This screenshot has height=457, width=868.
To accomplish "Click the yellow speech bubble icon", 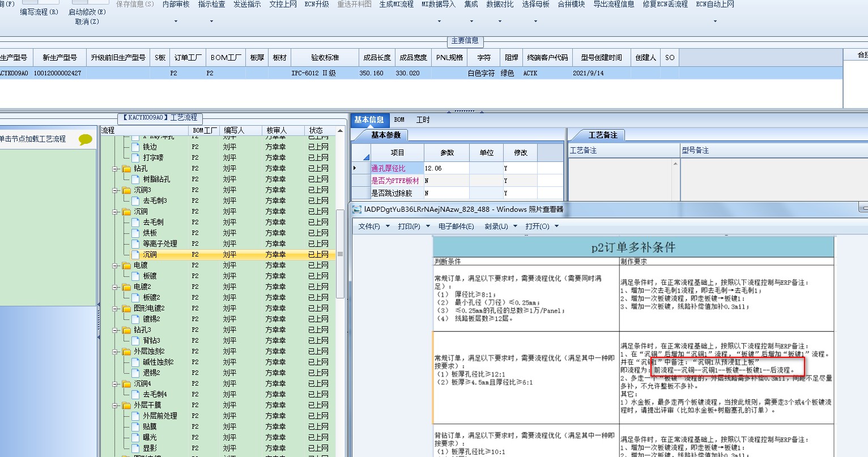I will (86, 139).
